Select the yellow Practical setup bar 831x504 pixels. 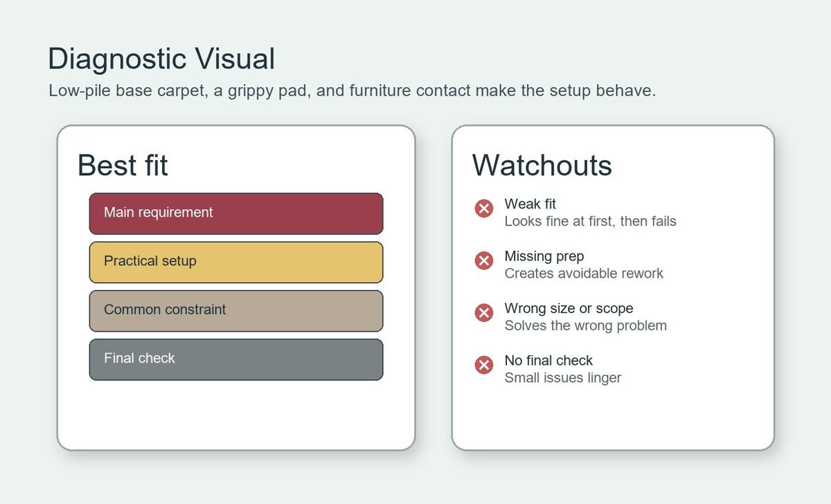(x=236, y=262)
